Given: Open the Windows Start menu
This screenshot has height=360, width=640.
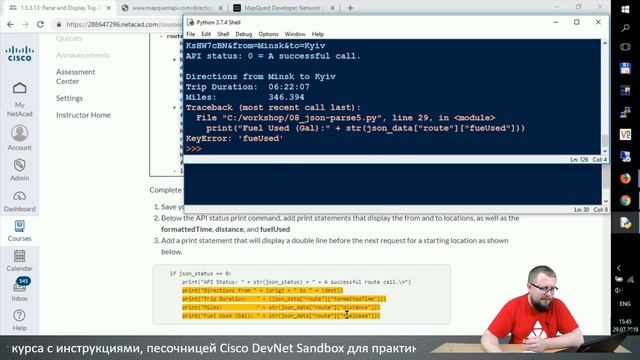Looking at the screenshot, I should [x=625, y=9].
